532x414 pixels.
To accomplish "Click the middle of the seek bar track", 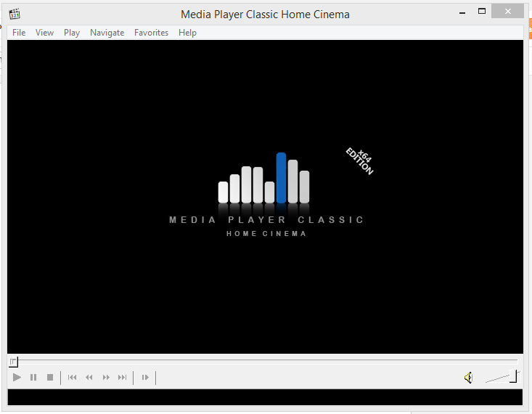I will pyautogui.click(x=263, y=361).
